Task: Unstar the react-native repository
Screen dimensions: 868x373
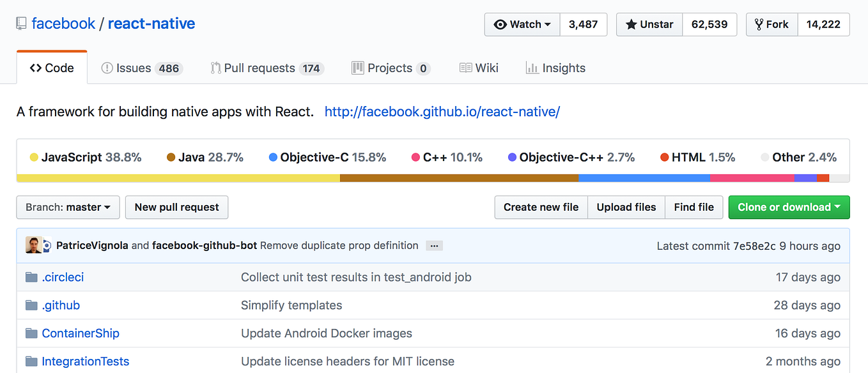Action: pos(649,24)
